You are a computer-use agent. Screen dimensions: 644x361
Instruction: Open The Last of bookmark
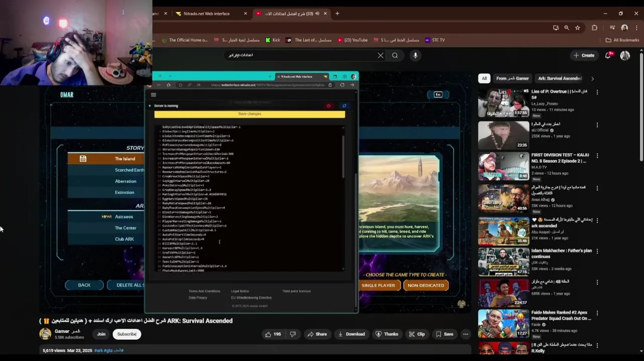(x=309, y=40)
